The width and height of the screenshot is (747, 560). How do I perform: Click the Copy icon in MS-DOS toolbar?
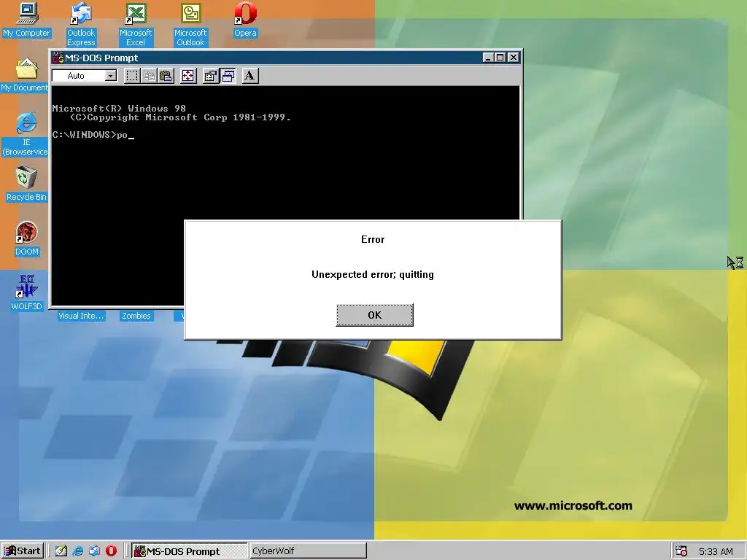click(149, 76)
